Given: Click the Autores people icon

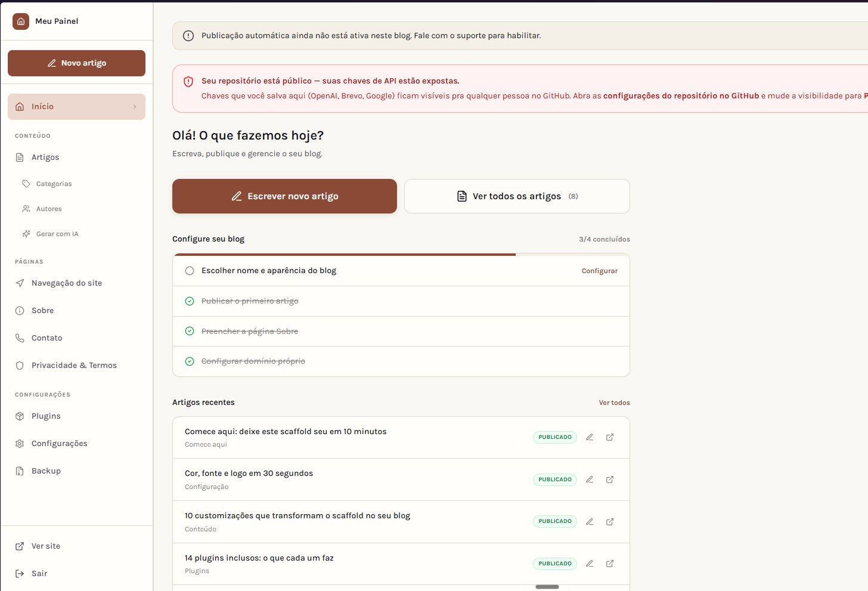Looking at the screenshot, I should click(26, 209).
